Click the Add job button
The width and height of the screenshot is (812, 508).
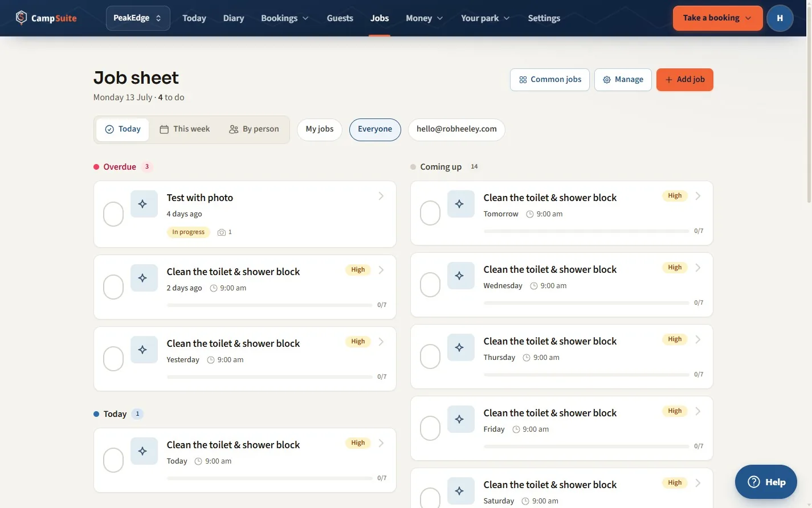click(684, 80)
